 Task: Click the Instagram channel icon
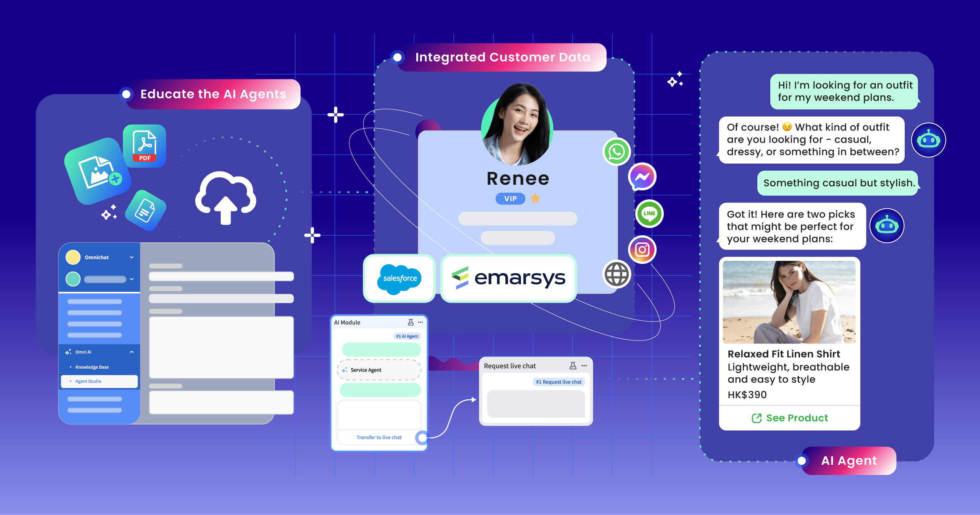tap(642, 249)
